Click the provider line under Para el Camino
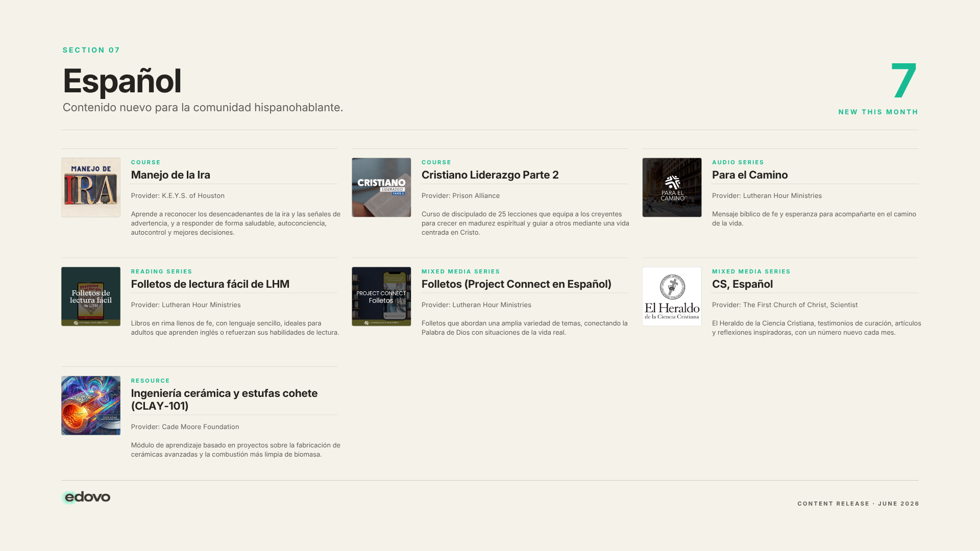This screenshot has width=980, height=551. (767, 196)
